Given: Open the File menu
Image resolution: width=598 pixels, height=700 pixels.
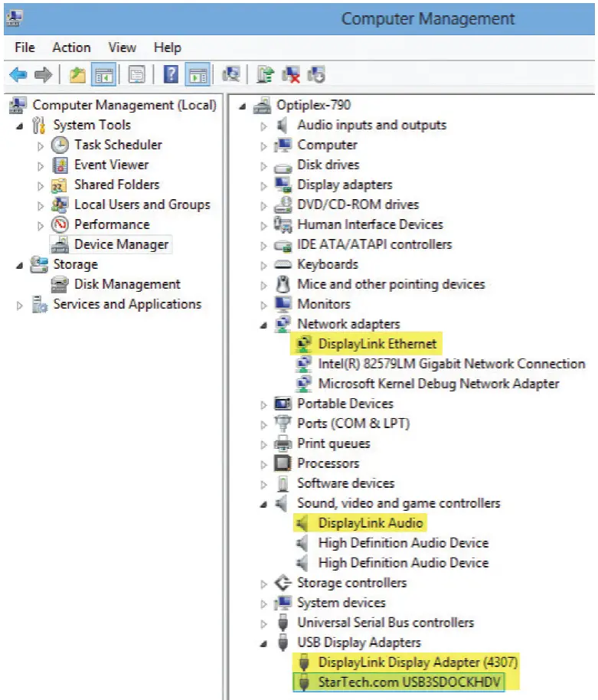Looking at the screenshot, I should click(25, 47).
